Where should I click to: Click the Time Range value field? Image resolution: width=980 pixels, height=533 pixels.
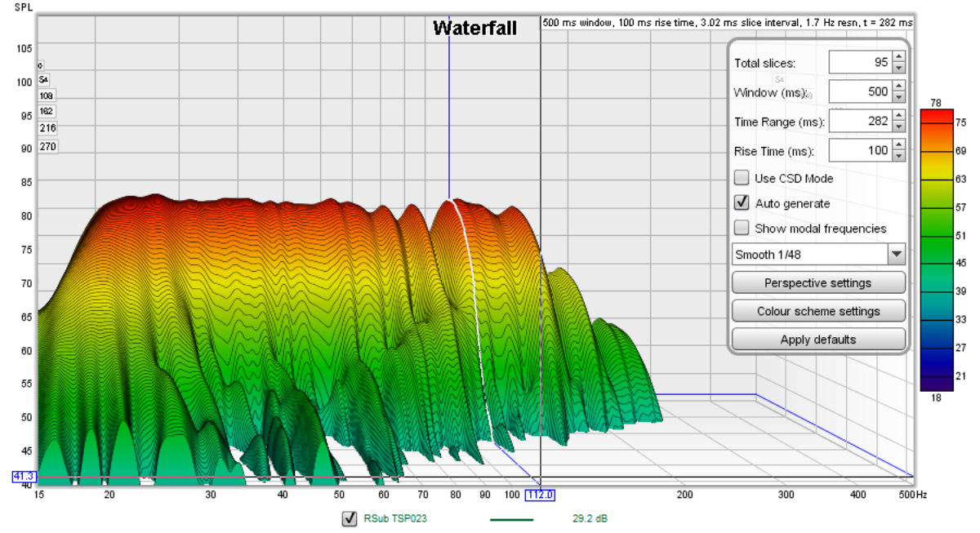(859, 122)
